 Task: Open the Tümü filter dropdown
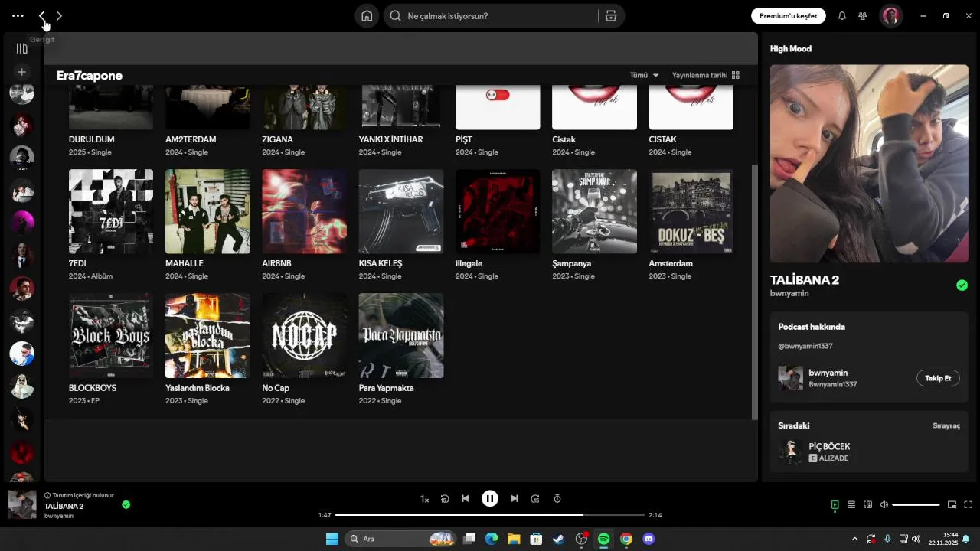[x=644, y=75]
